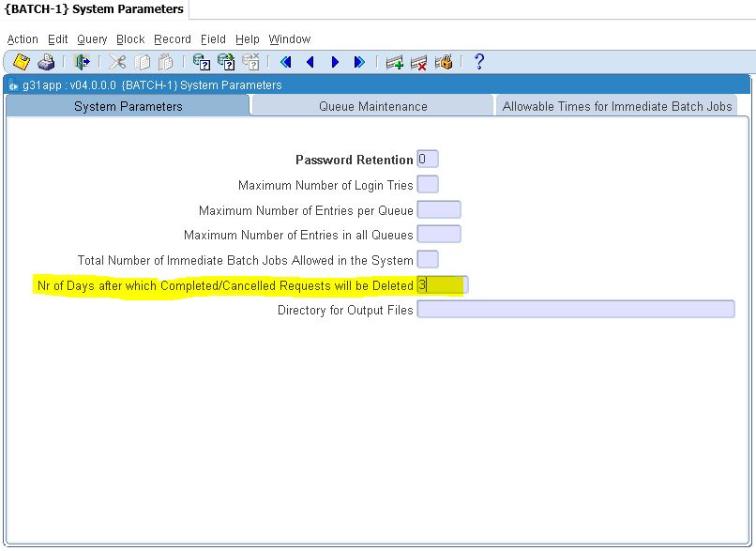The image size is (756, 551).
Task: Jump to first record with double-left arrow
Action: [285, 62]
